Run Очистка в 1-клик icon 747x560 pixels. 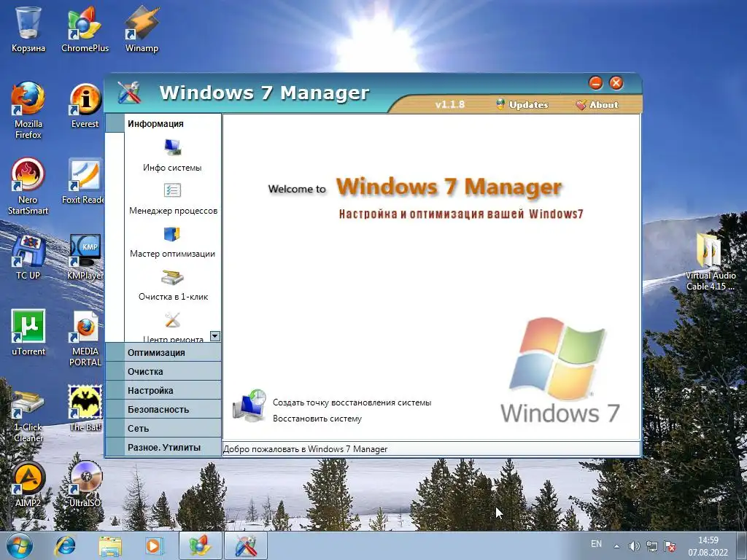coord(172,276)
